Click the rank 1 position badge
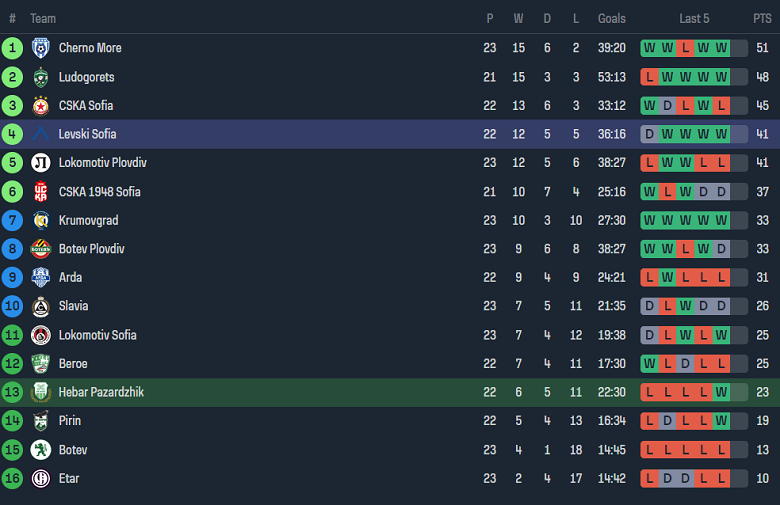The width and height of the screenshot is (780, 505). click(x=12, y=48)
